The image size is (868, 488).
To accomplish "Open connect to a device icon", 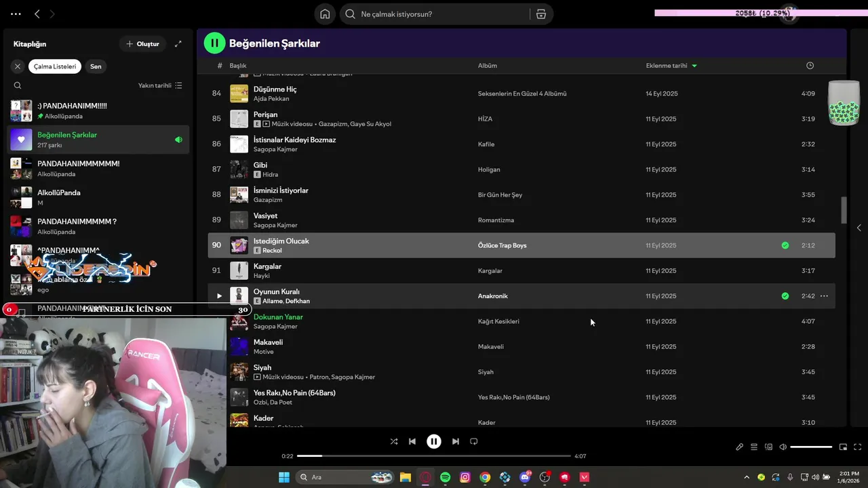I will point(769,447).
